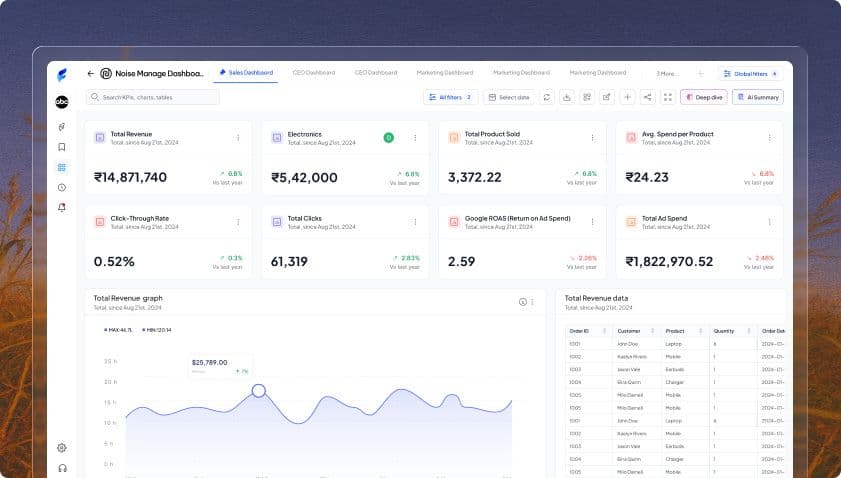
Task: Click the widget layout icon beside download
Action: tap(587, 97)
